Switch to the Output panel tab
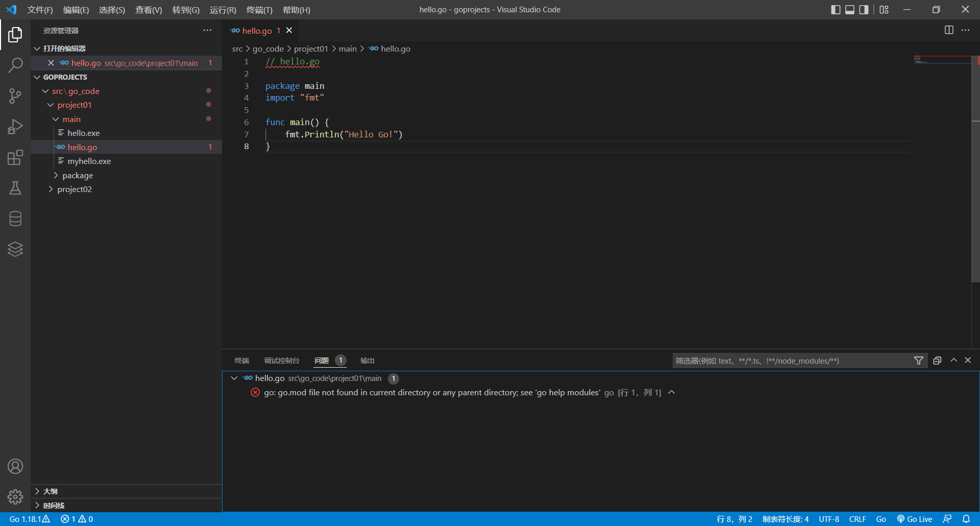The height and width of the screenshot is (526, 980). 367,361
